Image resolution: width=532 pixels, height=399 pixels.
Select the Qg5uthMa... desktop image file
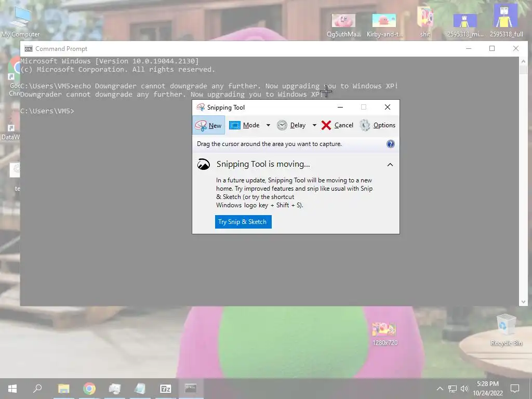click(x=343, y=25)
